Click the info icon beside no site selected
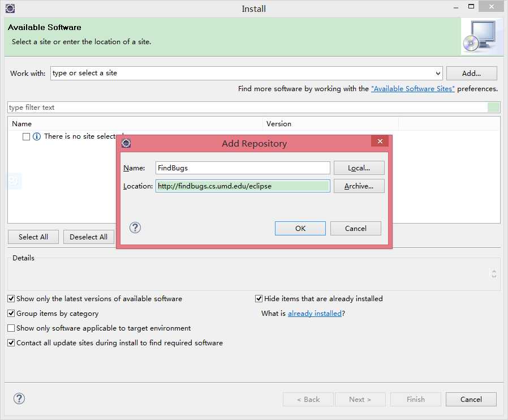Screen dimensions: 508x420 click(x=37, y=136)
